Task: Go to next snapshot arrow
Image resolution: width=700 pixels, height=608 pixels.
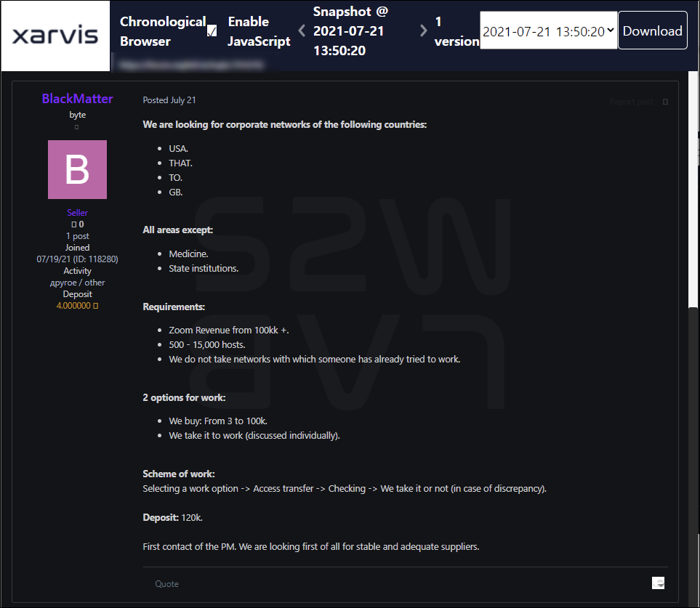Action: 423,31
